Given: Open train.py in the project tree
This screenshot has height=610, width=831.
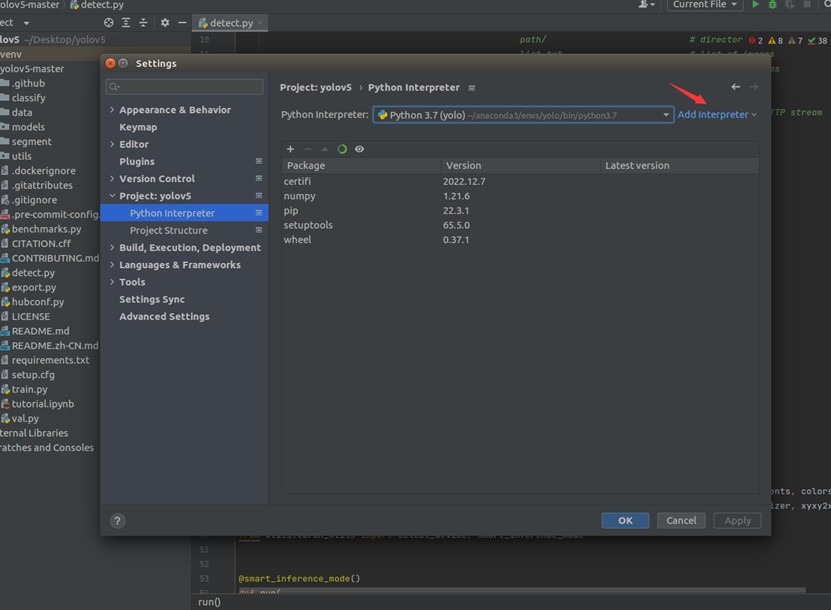Looking at the screenshot, I should (x=29, y=389).
